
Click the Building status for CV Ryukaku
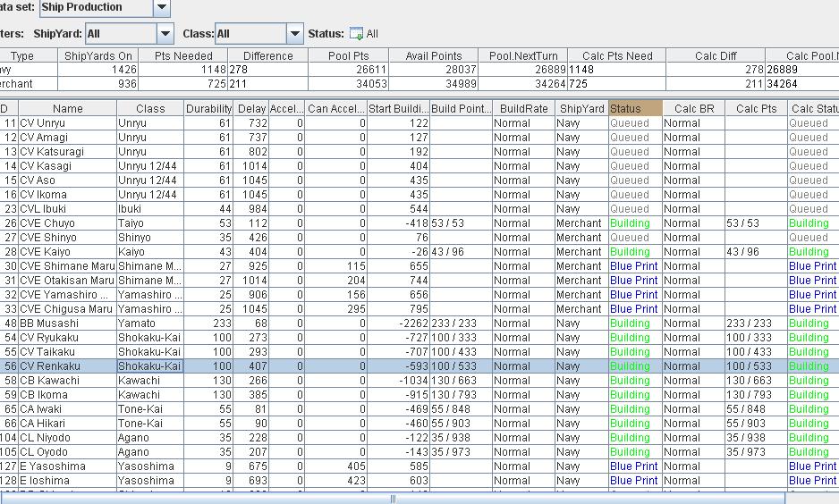click(x=630, y=338)
